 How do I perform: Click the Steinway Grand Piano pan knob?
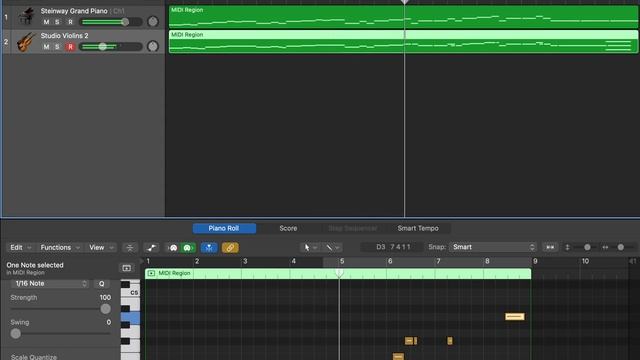[153, 21]
